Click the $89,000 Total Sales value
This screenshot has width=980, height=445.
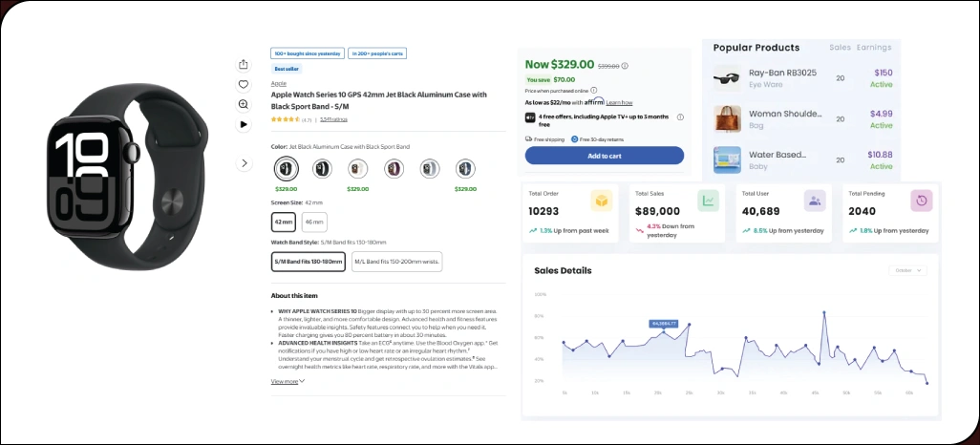click(x=657, y=211)
